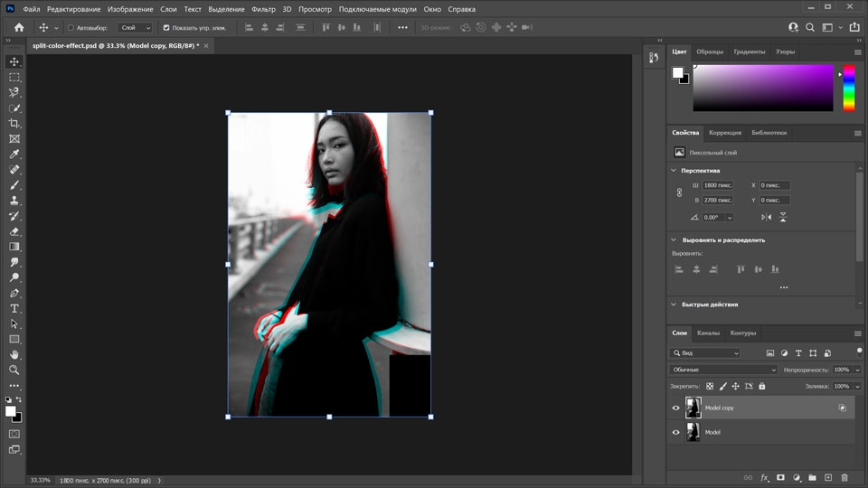
Task: Enable the Автовыбор checkbox
Action: tap(71, 28)
